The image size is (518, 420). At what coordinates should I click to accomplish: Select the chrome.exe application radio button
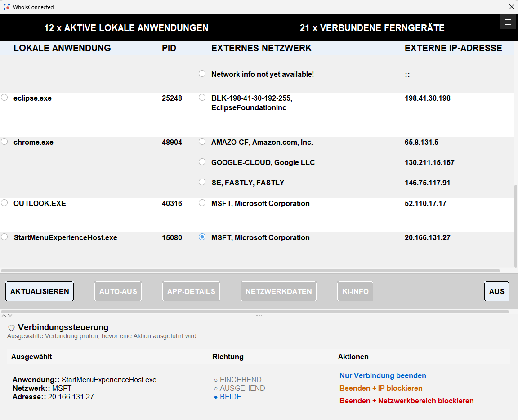pos(4,142)
